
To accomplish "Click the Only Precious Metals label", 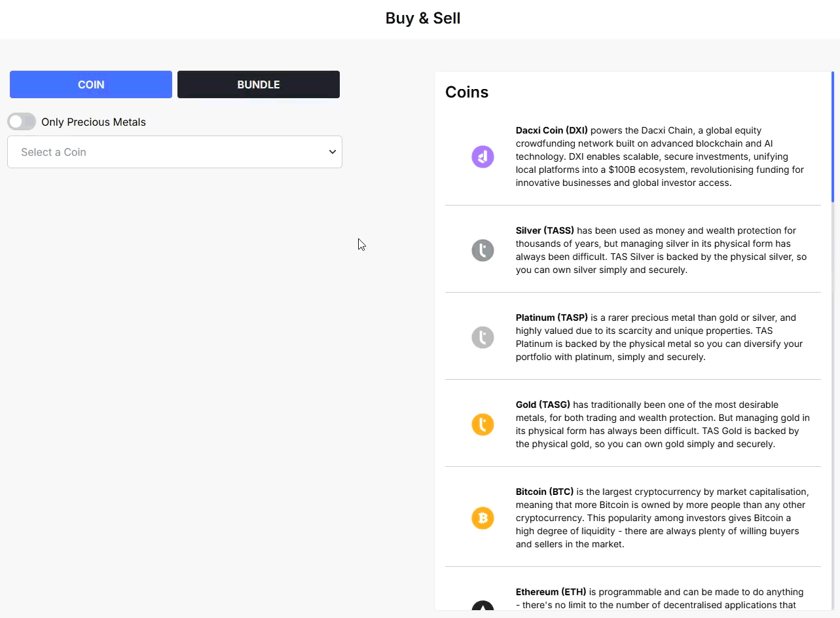I will 94,122.
